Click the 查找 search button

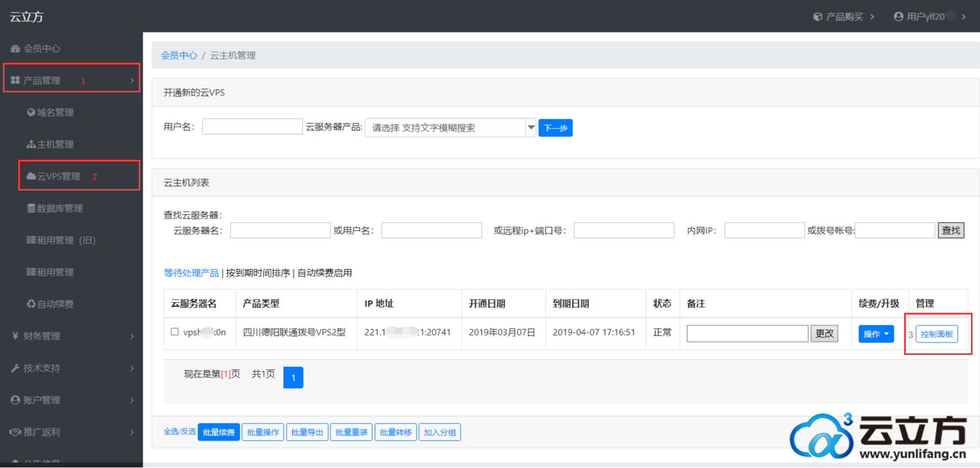click(x=951, y=231)
